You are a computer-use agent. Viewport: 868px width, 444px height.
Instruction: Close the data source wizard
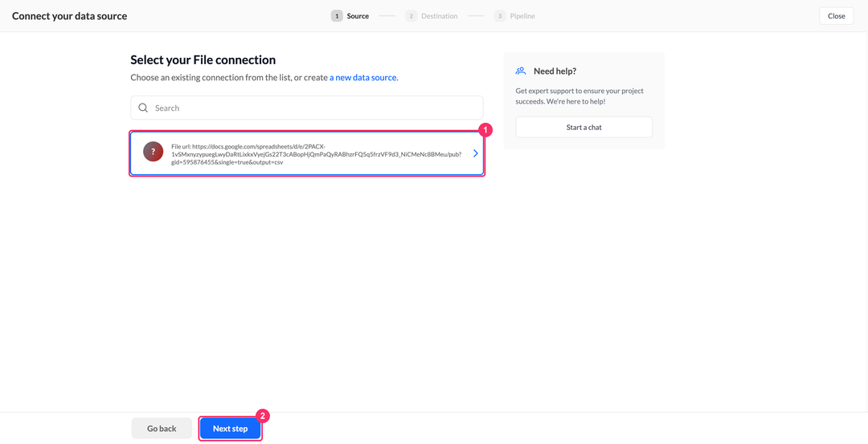pos(837,16)
